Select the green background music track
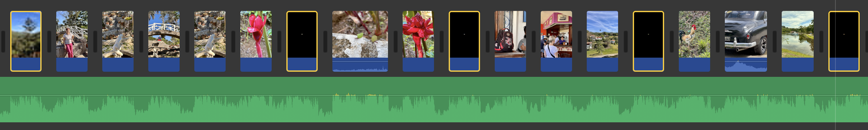This screenshot has width=868, height=130. 434,99
